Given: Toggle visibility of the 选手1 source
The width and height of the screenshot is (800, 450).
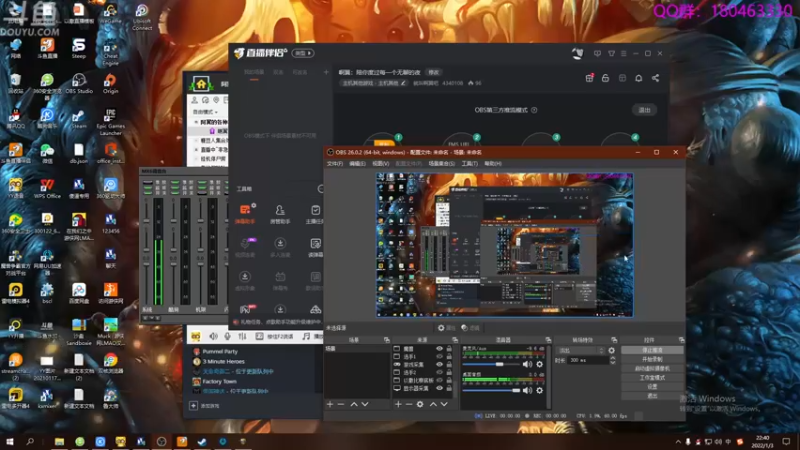Looking at the screenshot, I should (439, 357).
